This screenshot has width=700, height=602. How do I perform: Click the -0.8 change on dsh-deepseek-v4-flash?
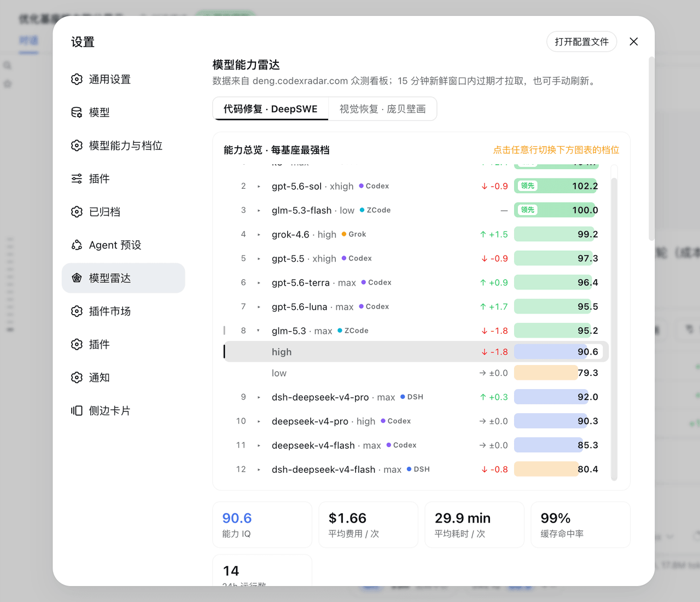494,469
